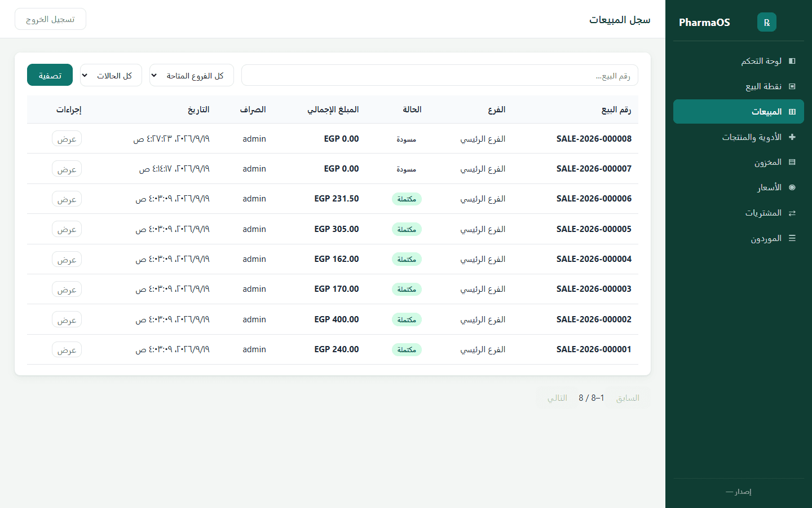This screenshot has height=508, width=812.
Task: Apply filters with the تصفية button
Action: coord(50,75)
